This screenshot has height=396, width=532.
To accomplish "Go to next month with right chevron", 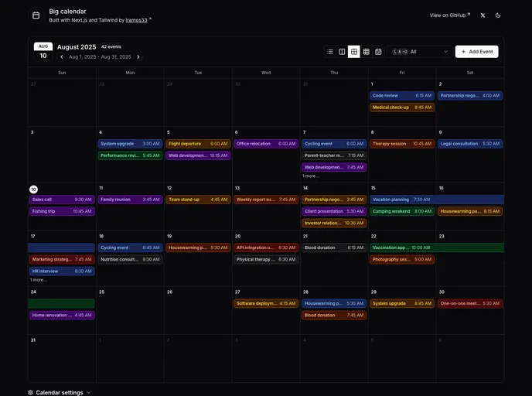I will (x=138, y=57).
